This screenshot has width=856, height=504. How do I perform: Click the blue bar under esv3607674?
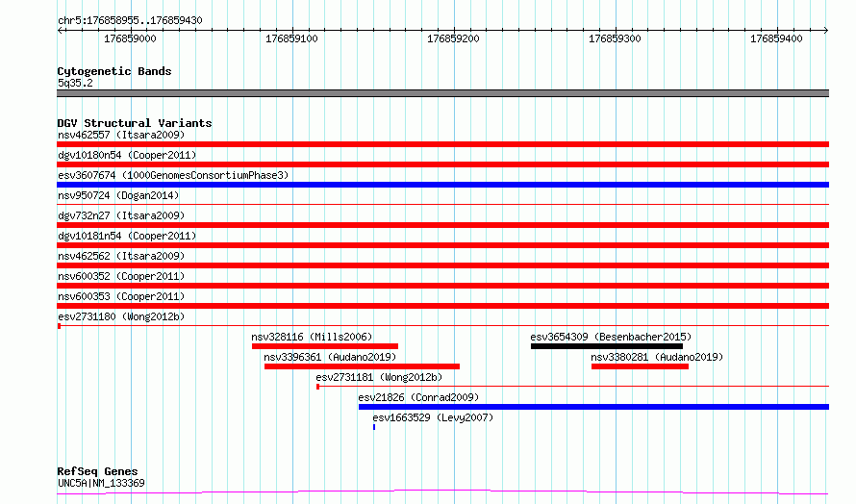442,185
